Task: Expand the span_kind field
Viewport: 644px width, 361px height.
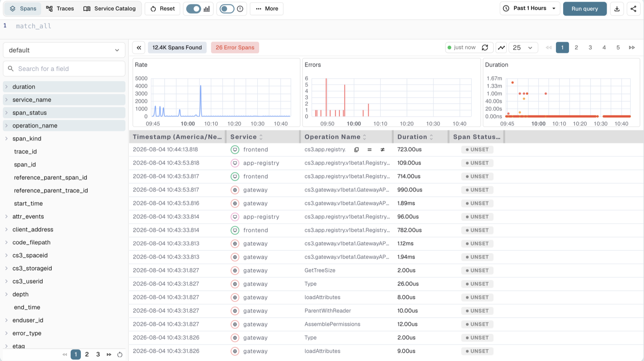Action: (6, 139)
